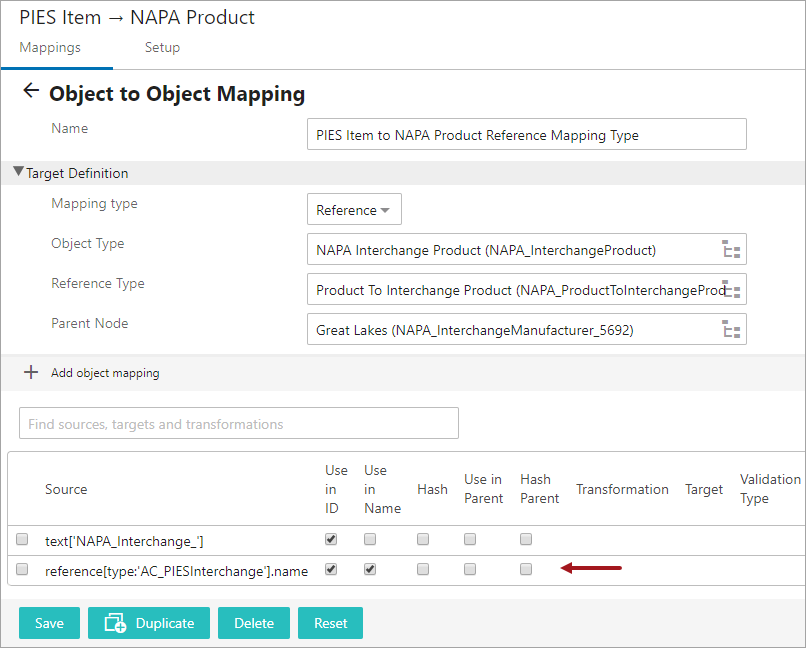The image size is (806, 648).
Task: Toggle Use in ID for AC_PIESInterchange reference row
Action: (331, 569)
